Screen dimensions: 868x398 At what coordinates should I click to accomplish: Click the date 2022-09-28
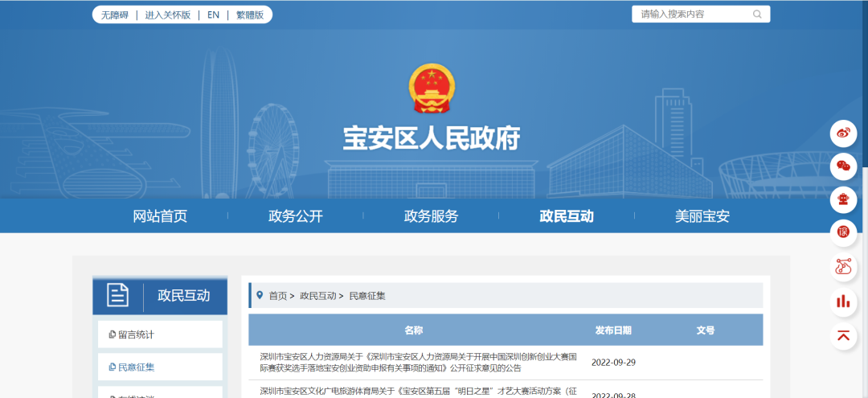(x=613, y=395)
